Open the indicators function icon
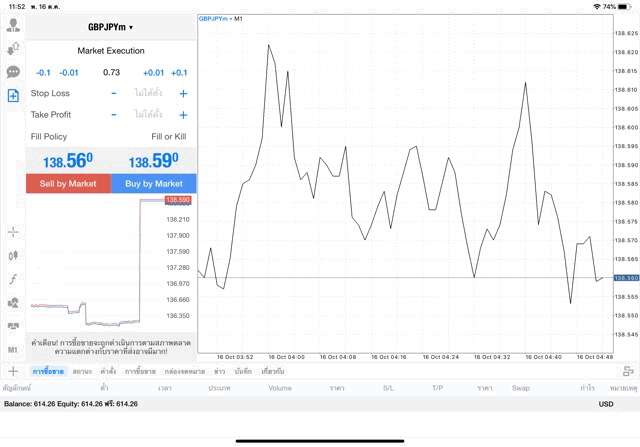Viewport: 640px width, 447px height. coord(13,279)
